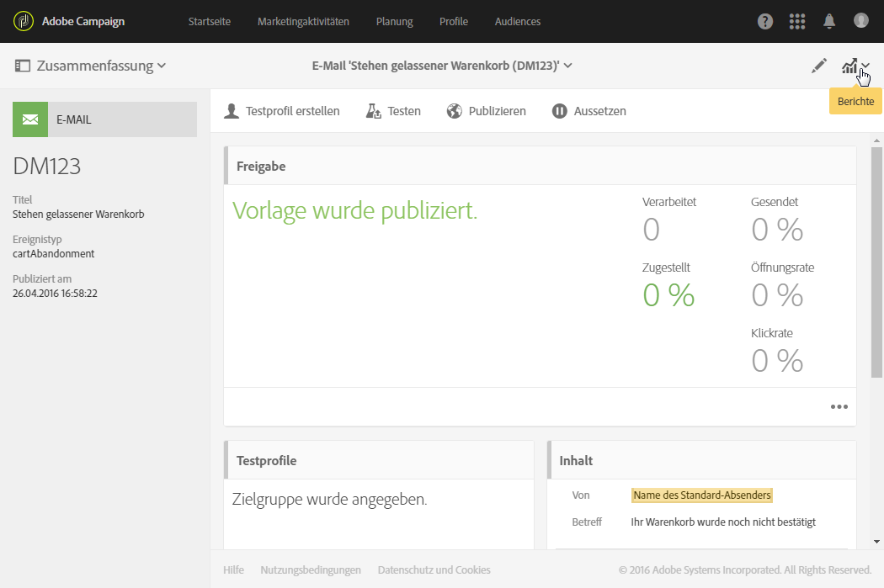Open the Nutzungsbedingungen footer link
The width and height of the screenshot is (884, 588).
point(311,570)
